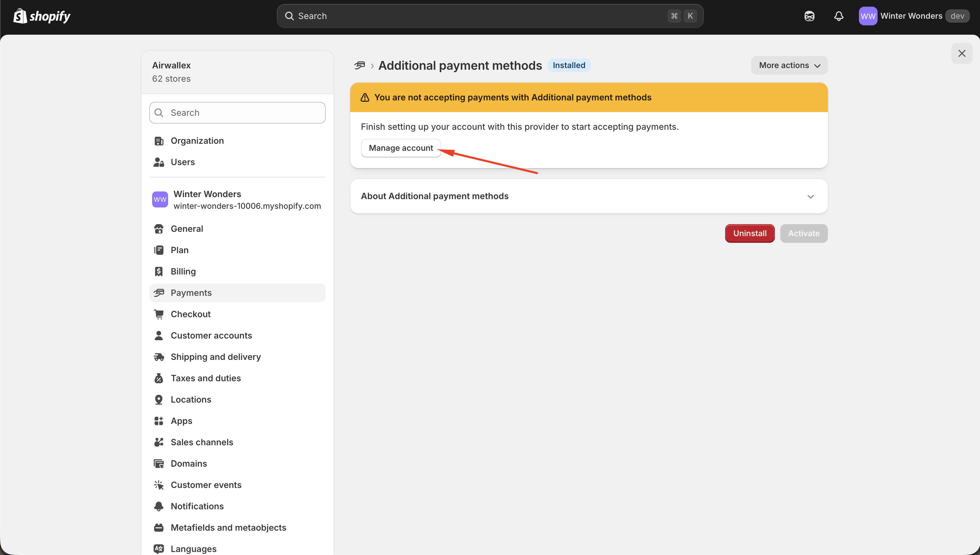The height and width of the screenshot is (555, 980).
Task: Click the Apps grid icon
Action: [x=158, y=421]
